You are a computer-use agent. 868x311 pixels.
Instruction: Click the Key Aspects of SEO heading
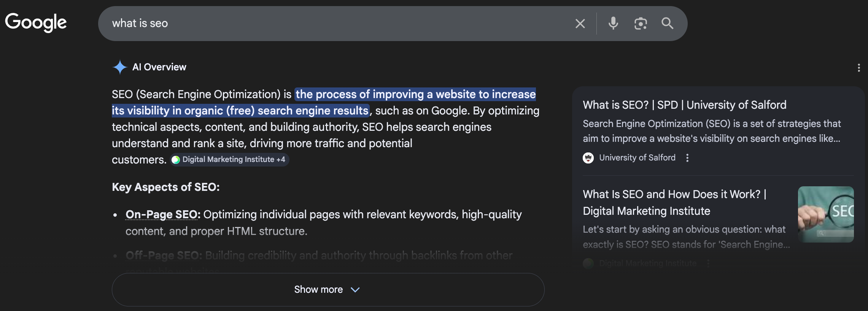tap(165, 187)
